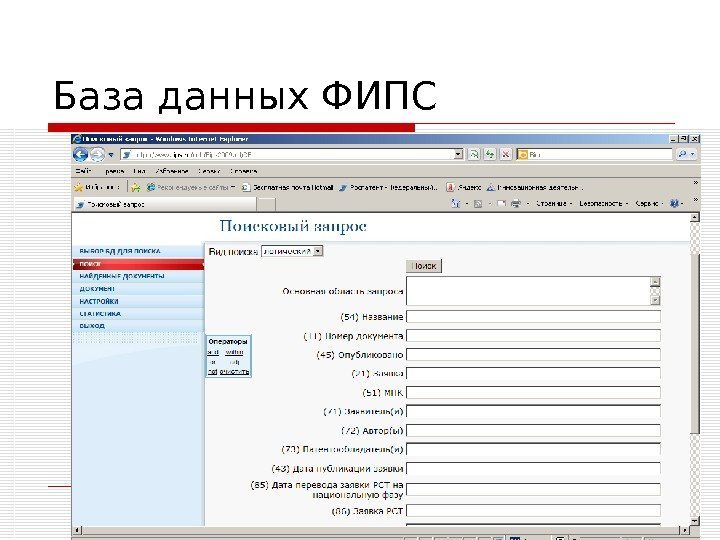The image size is (720, 540).
Task: Click the (54) Название field
Action: (533, 317)
